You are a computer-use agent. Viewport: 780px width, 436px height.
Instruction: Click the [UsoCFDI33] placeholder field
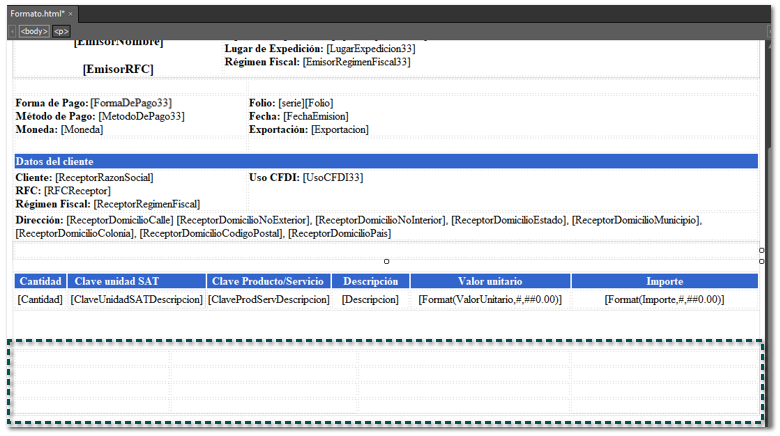332,177
